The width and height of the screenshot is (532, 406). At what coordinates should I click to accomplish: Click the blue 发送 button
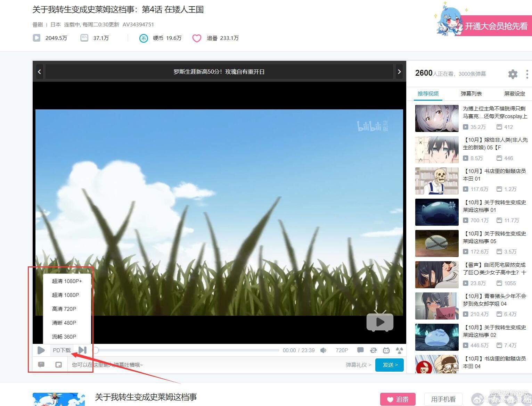(x=390, y=365)
